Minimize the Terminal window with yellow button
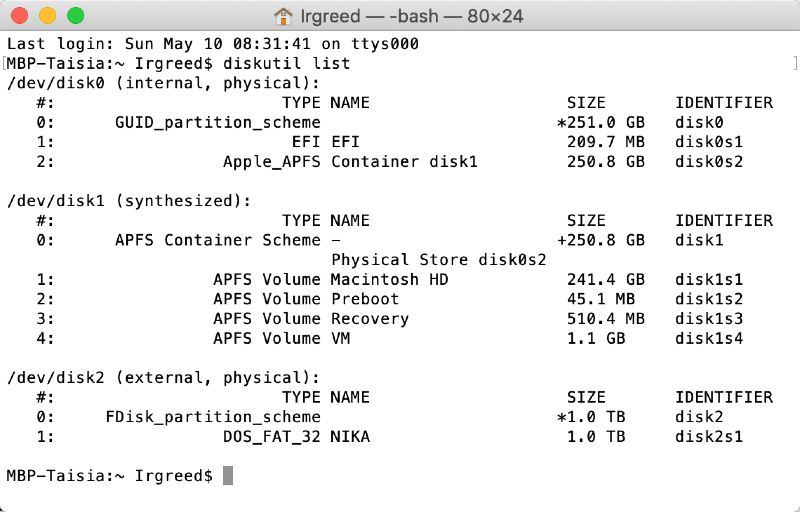Viewport: 800px width, 512px height. [47, 16]
